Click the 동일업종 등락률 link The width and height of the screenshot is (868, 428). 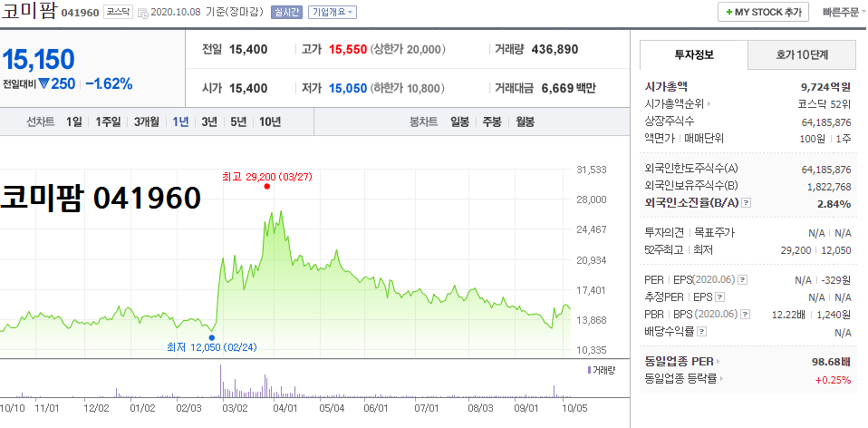680,379
